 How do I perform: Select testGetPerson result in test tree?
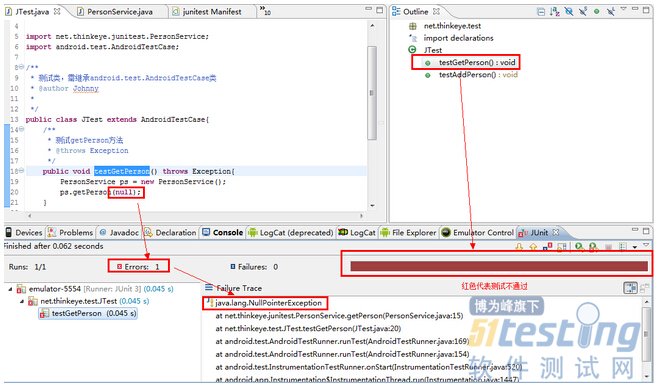click(x=88, y=313)
